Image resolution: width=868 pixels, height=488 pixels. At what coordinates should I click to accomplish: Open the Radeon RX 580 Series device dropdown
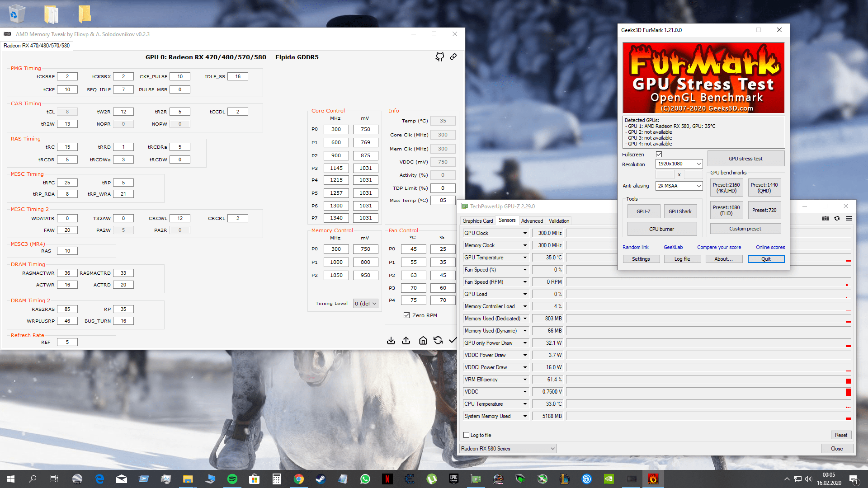tap(508, 449)
